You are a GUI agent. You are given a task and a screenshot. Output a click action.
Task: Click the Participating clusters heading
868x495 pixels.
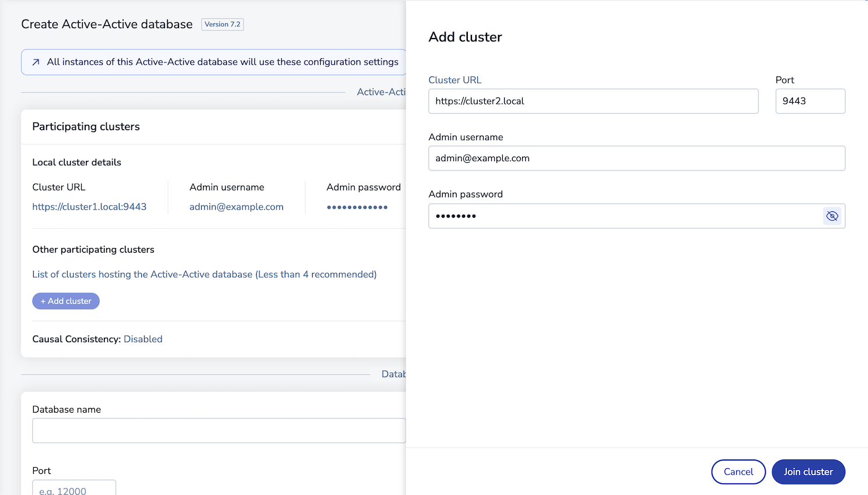[x=86, y=127]
